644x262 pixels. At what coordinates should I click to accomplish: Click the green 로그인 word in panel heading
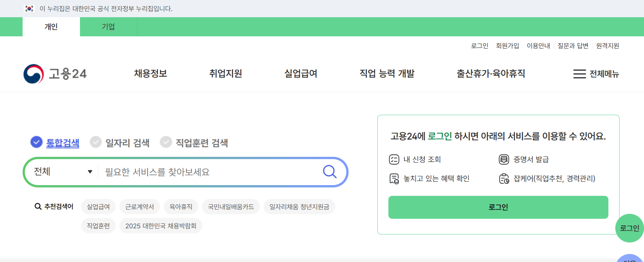click(440, 136)
